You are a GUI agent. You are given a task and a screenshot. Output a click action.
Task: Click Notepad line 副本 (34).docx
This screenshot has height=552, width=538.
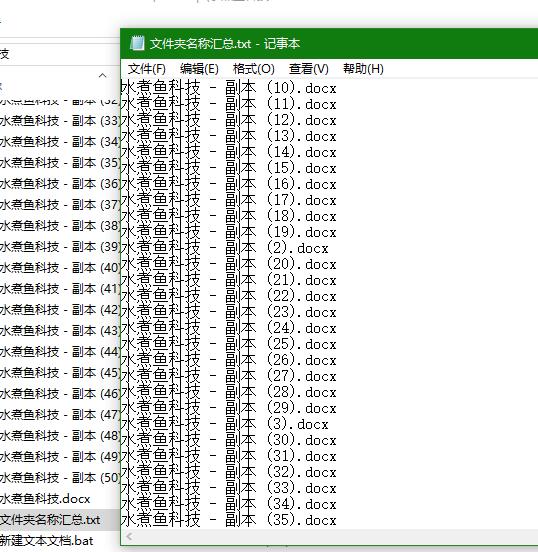[229, 504]
